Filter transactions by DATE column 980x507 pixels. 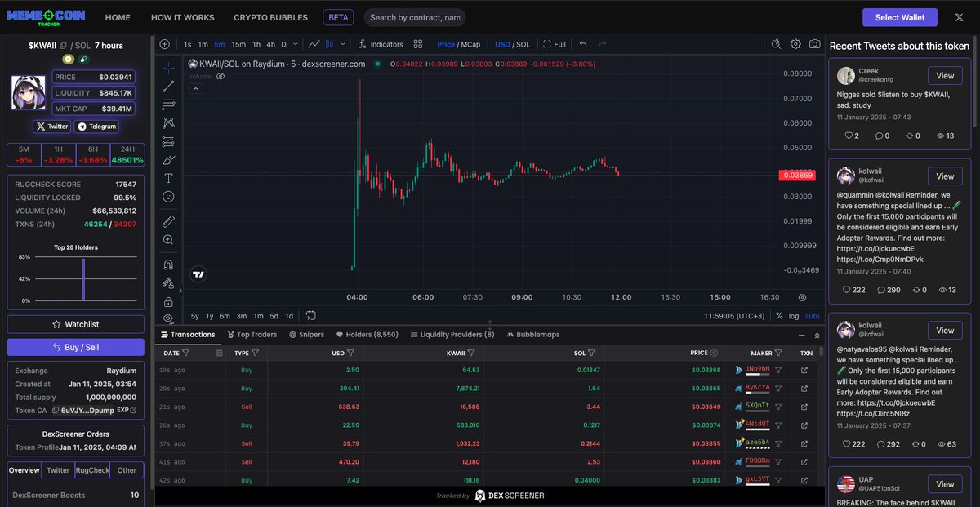(x=186, y=354)
